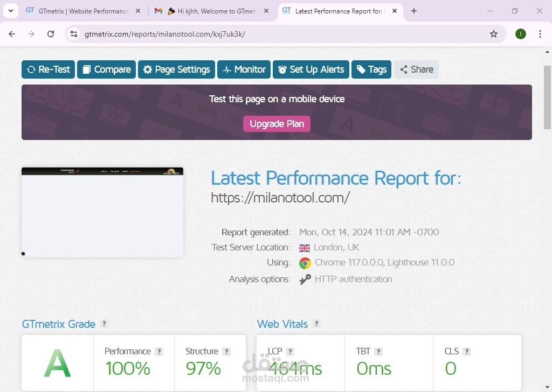
Task: Open the LCP help question mark
Action: [x=290, y=351]
